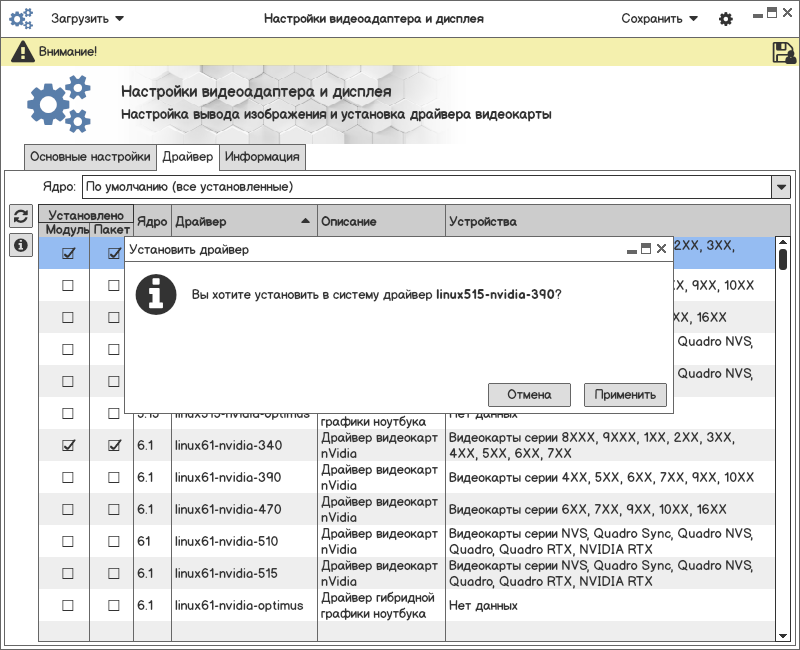Click the refresh driver list icon
The height and width of the screenshot is (650, 800).
click(x=20, y=216)
